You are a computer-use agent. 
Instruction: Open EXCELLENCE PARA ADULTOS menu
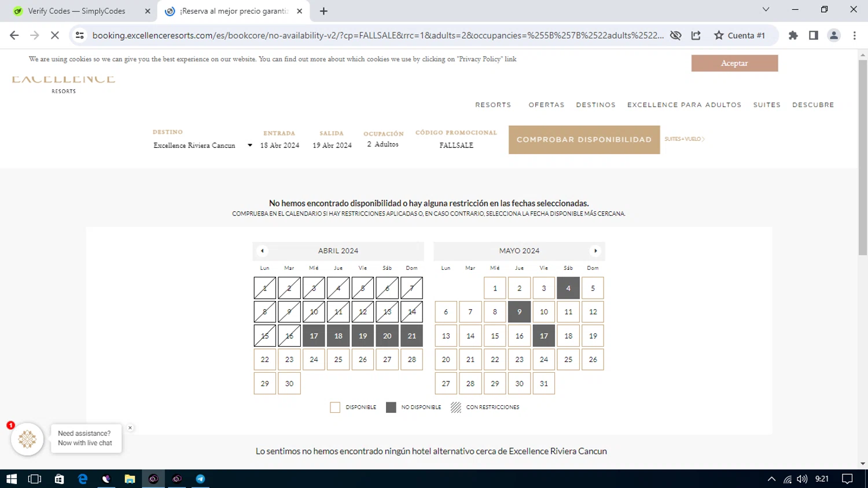pos(684,105)
